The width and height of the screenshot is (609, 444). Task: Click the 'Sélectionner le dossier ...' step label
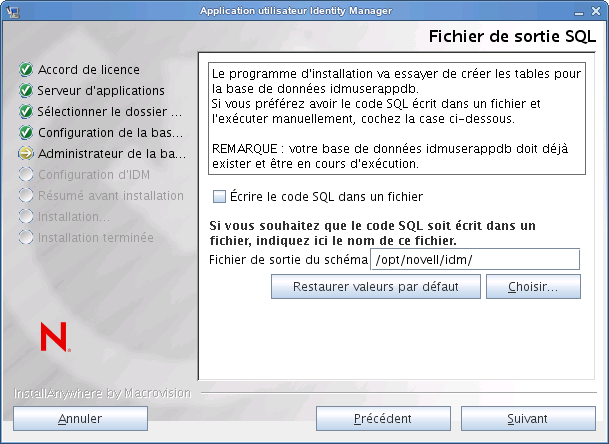110,111
